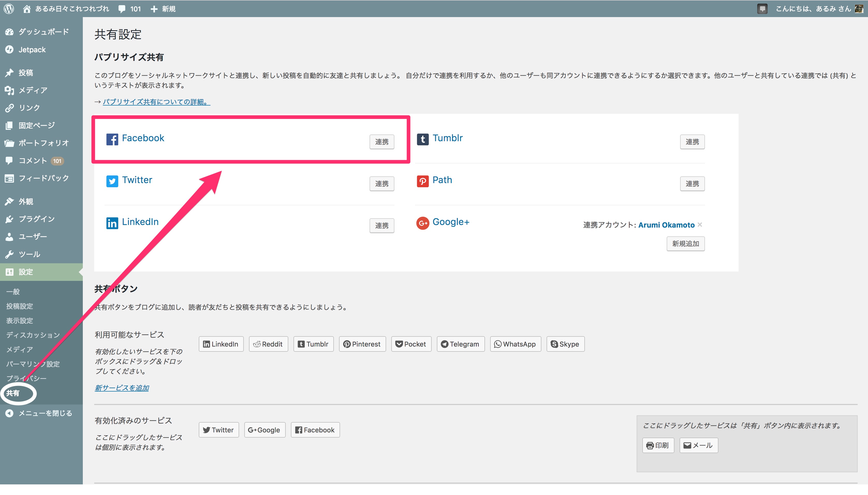
Task: Click the Google+ logo icon
Action: 422,223
